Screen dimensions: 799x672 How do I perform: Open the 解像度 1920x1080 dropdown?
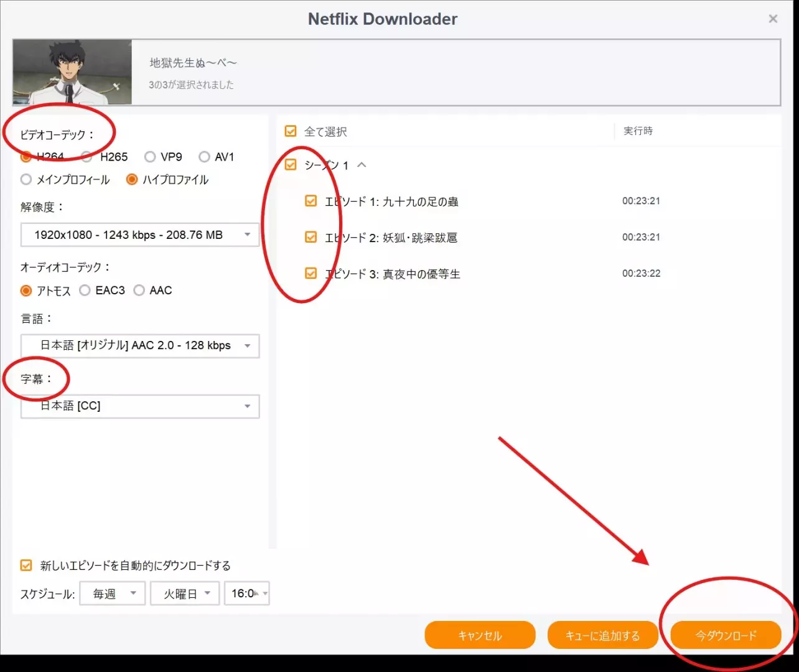pyautogui.click(x=140, y=235)
